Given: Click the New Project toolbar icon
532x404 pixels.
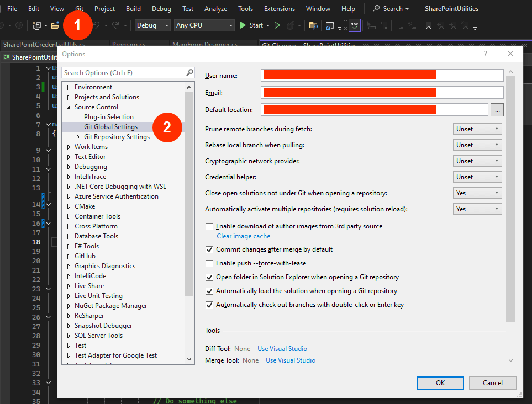Looking at the screenshot, I should click(x=37, y=25).
